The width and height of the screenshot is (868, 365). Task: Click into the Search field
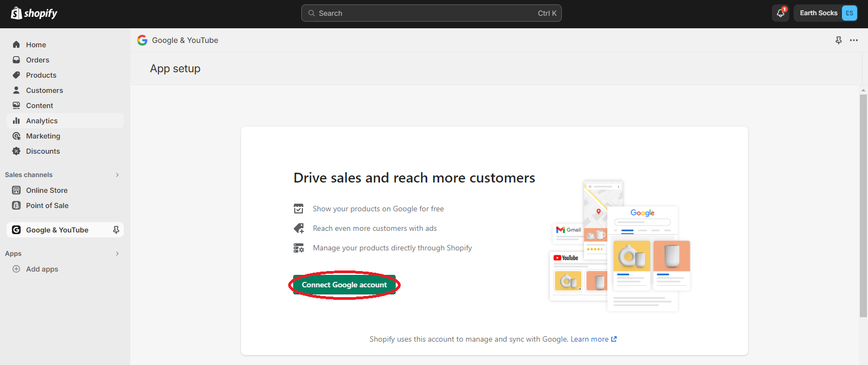click(x=432, y=13)
